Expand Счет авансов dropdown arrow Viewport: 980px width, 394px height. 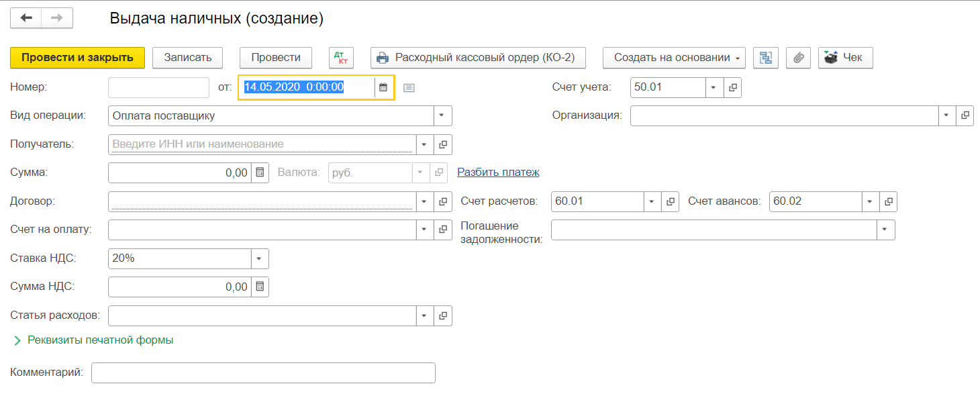[870, 201]
